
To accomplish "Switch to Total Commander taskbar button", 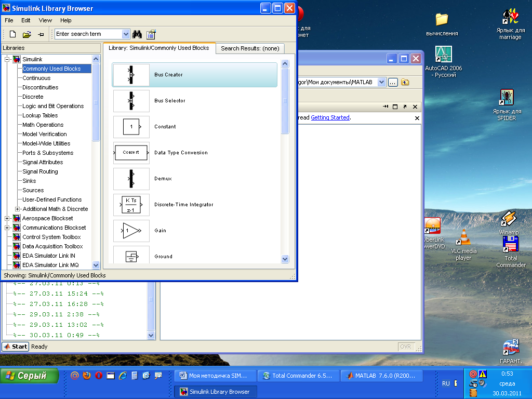I will (x=298, y=376).
